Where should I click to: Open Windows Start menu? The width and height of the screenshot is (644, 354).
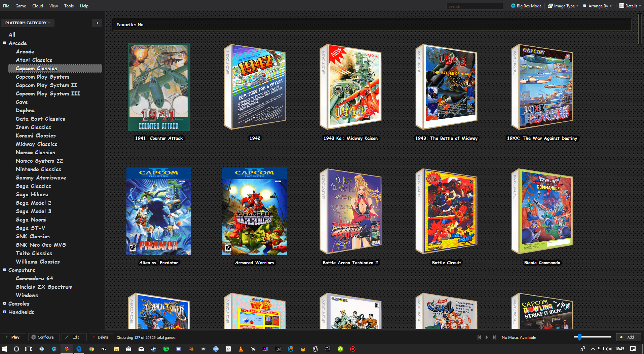[x=4, y=349]
